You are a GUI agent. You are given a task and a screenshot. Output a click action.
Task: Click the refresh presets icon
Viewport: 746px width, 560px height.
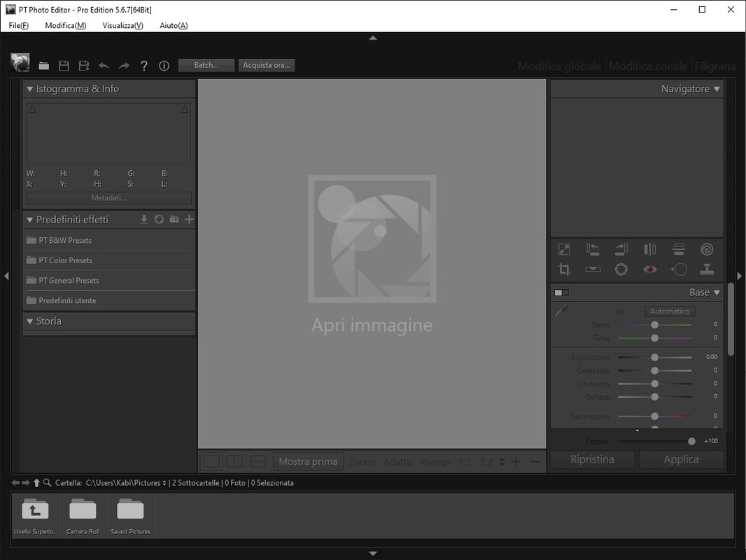click(160, 219)
